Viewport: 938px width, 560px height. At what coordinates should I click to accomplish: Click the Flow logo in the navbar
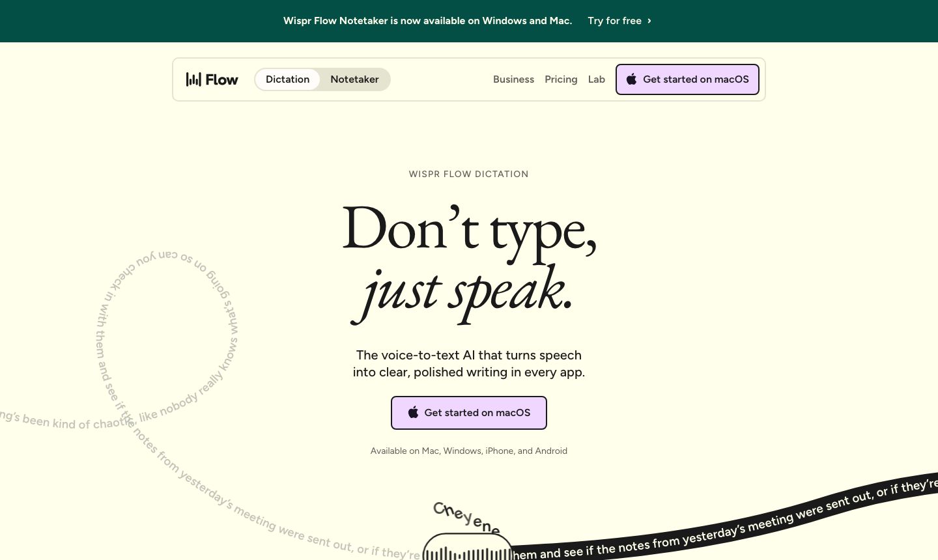click(212, 79)
